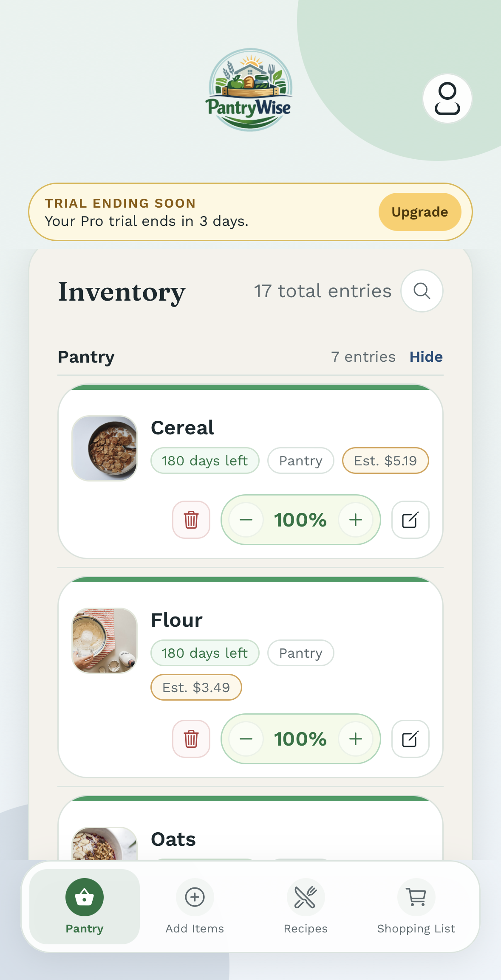Decrease Cereal quantity with the minus control

coord(246,519)
